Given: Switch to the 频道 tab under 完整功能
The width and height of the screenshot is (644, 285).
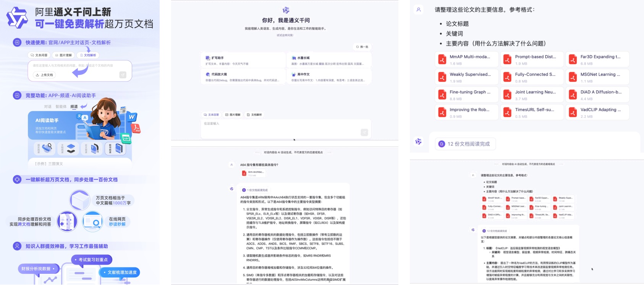Looking at the screenshot, I should (74, 106).
